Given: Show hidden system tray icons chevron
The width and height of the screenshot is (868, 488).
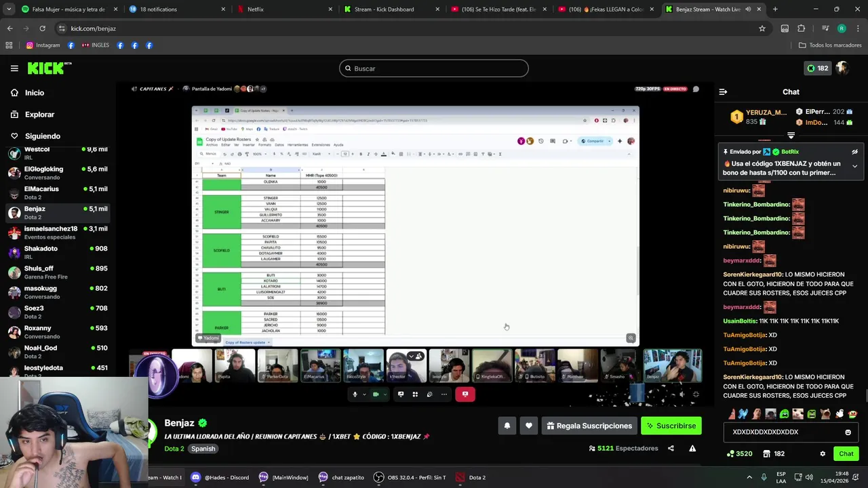Looking at the screenshot, I should pyautogui.click(x=749, y=477).
